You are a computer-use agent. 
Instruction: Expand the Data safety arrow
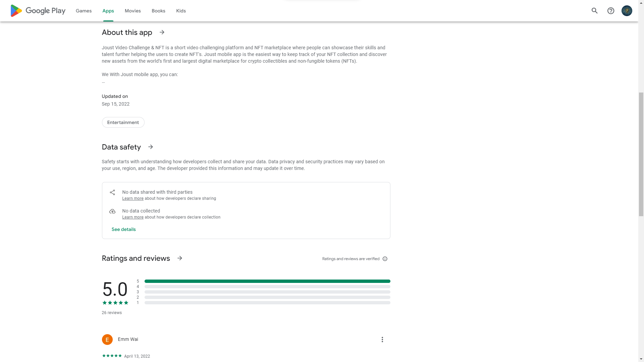point(151,147)
